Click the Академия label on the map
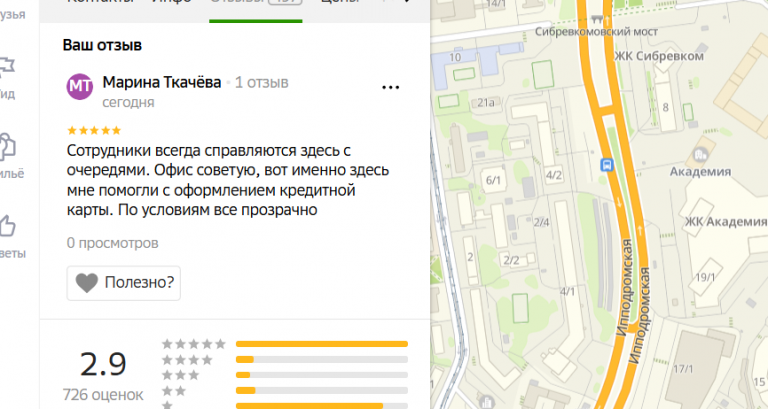Image resolution: width=768 pixels, height=409 pixels. pos(700,172)
